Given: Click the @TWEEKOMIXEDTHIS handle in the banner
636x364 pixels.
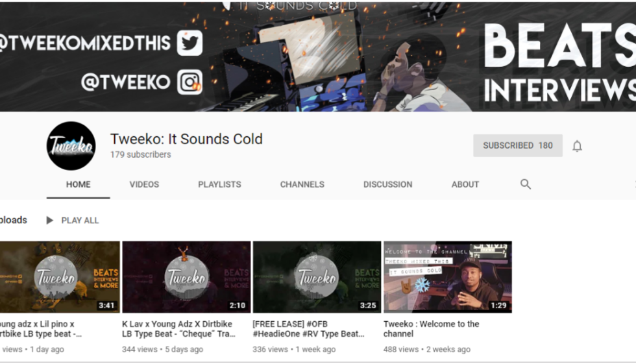Looking at the screenshot, I should click(x=84, y=43).
